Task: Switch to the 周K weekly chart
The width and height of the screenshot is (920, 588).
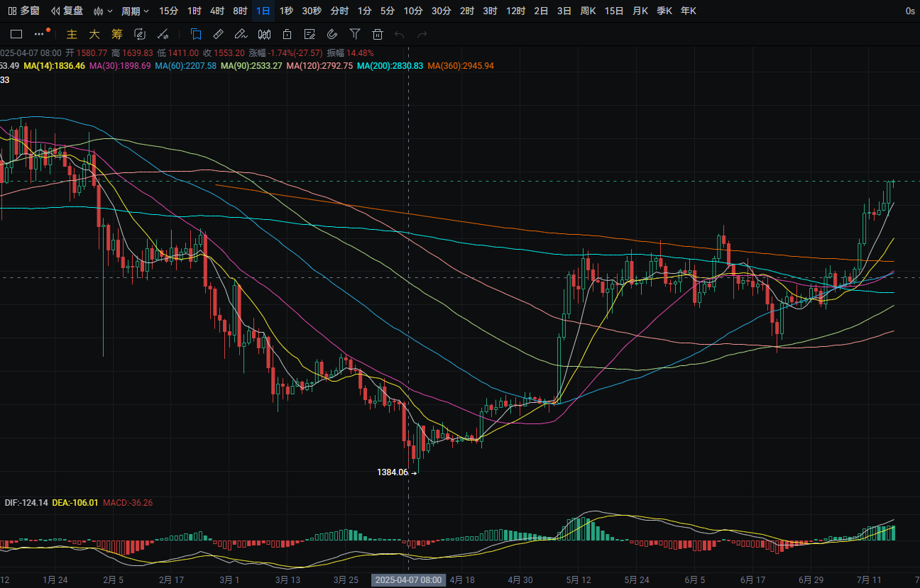Action: 588,11
